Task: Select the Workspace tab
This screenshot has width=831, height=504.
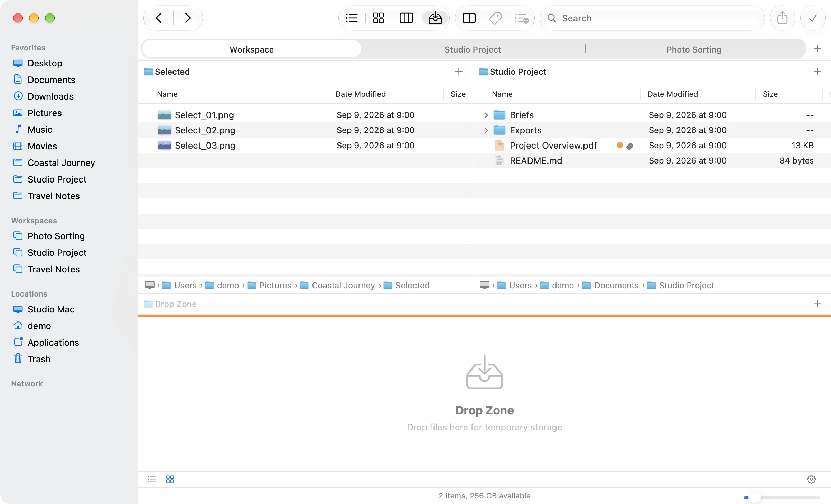Action: (x=252, y=49)
